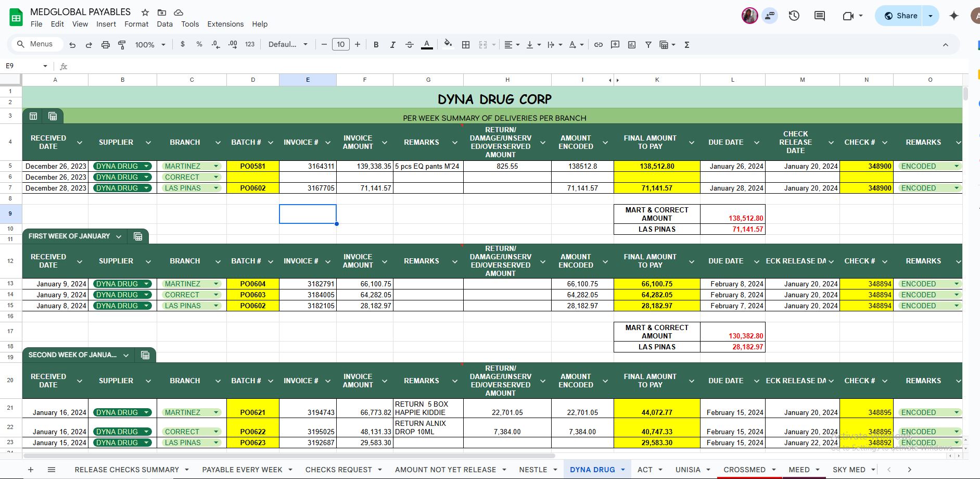Image resolution: width=980 pixels, height=479 pixels.
Task: Start a video call
Action: point(848,16)
